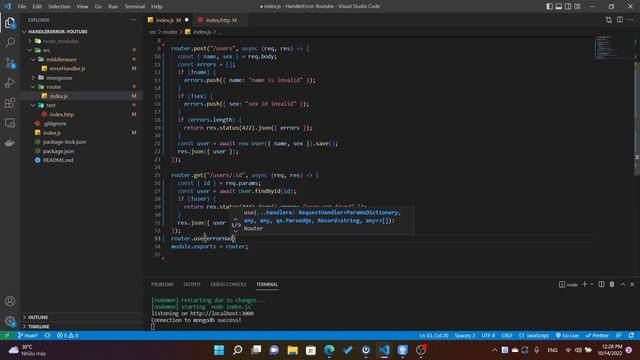
Task: Maximize the panel size with chevron
Action: pyautogui.click(x=623, y=284)
